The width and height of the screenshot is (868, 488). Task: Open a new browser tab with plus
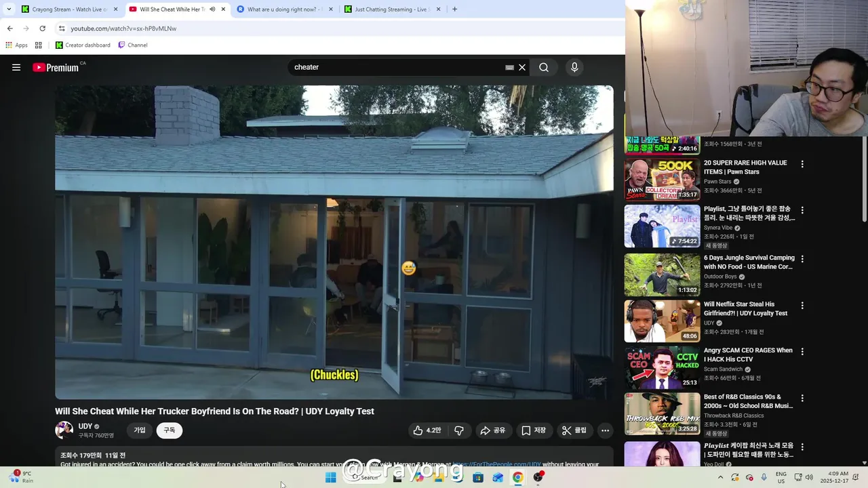pyautogui.click(x=454, y=9)
